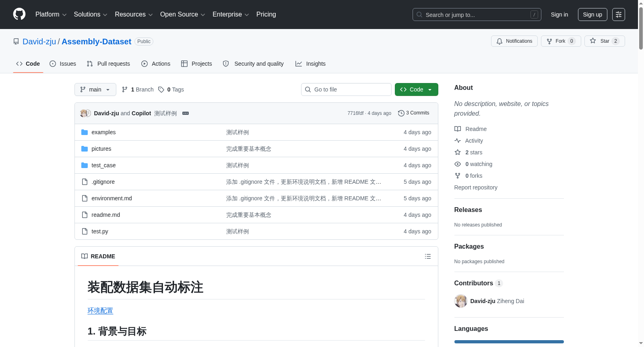Click the pictures folder icon

(85, 149)
